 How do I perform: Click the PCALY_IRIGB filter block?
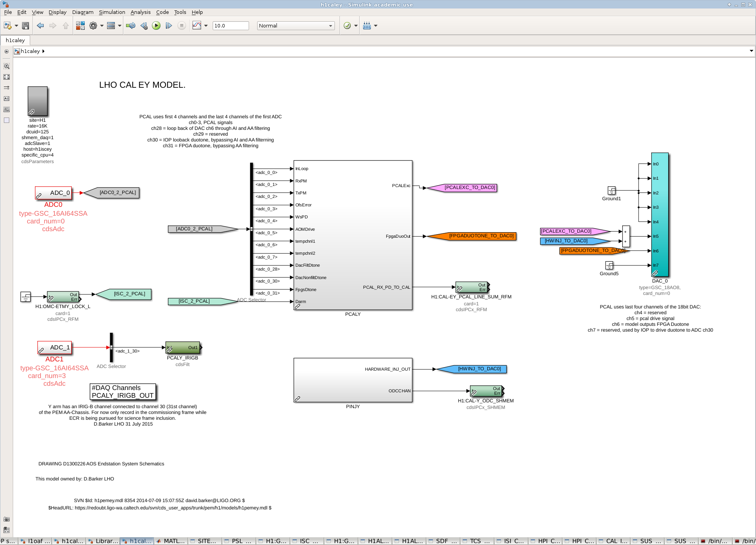183,347
